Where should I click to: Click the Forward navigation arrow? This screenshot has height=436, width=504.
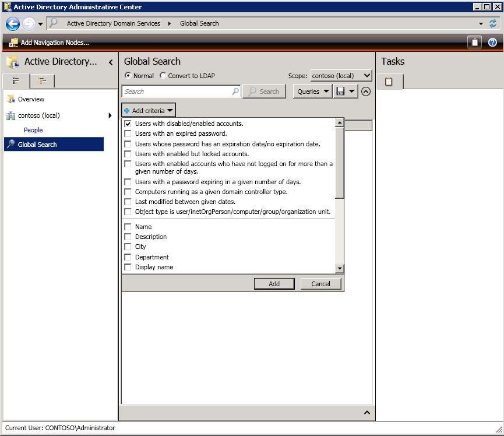[x=29, y=24]
